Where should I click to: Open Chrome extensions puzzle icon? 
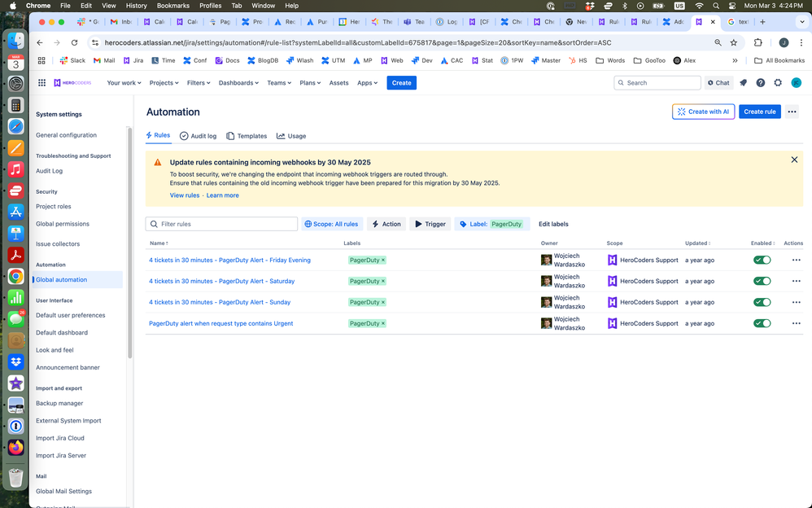(x=758, y=42)
